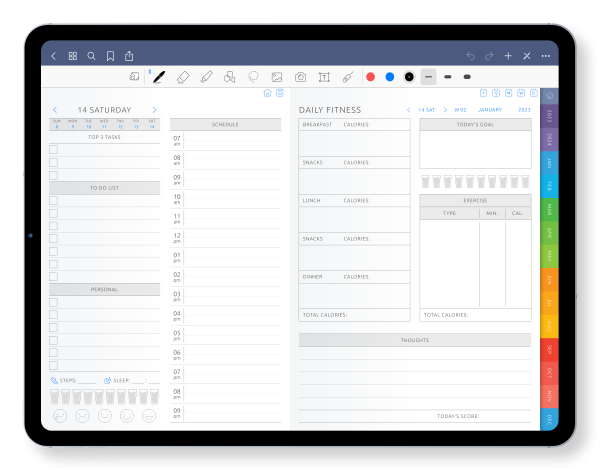The height and width of the screenshot is (470, 600).
Task: Switch to the MAR side tab
Action: coord(549,209)
